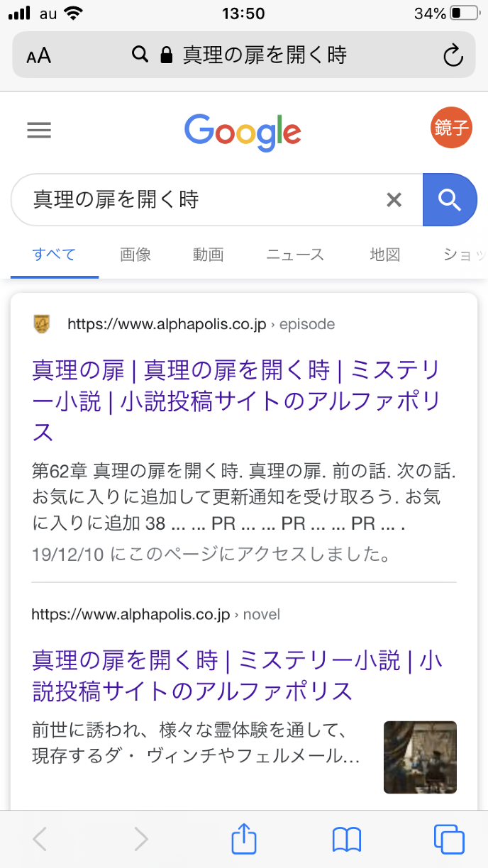This screenshot has height=868, width=488.
Task: Go forward with Safari forward arrow
Action: 141,839
